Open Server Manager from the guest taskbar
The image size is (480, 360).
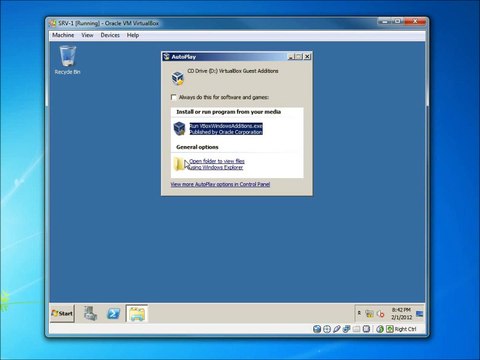click(x=90, y=313)
